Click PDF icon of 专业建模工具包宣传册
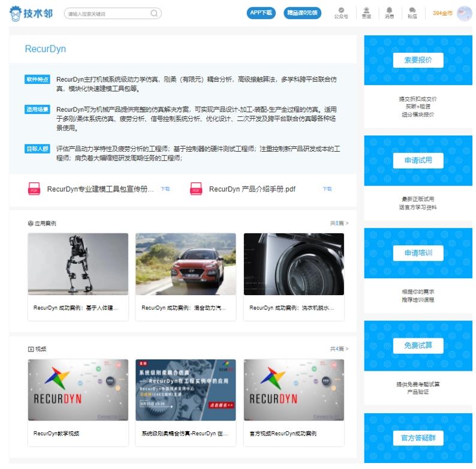Viewport: 476px width, 469px height. coord(34,189)
